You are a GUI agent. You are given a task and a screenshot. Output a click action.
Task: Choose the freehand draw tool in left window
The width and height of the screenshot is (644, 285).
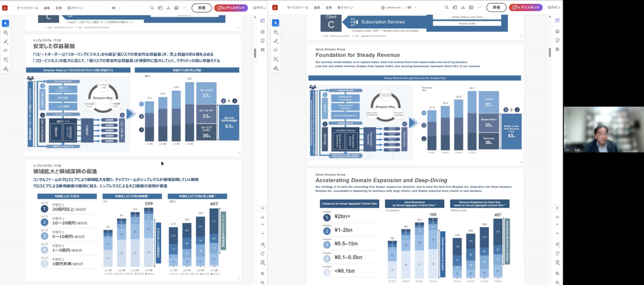tap(6, 50)
